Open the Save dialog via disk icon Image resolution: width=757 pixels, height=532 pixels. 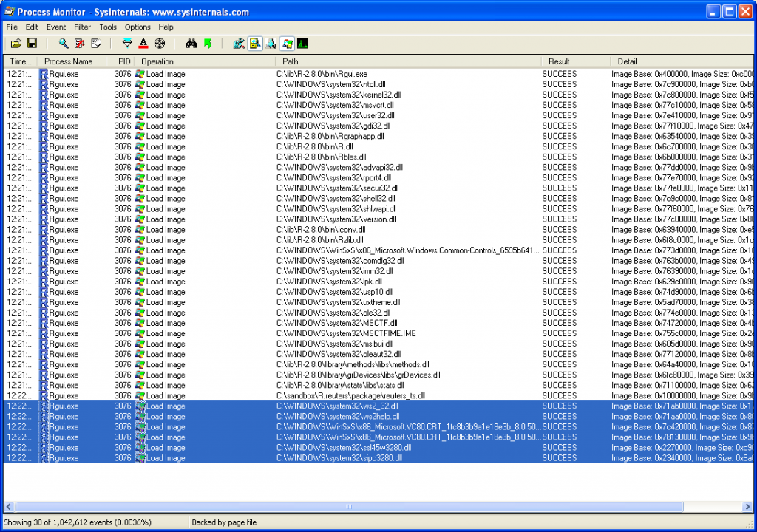(32, 43)
